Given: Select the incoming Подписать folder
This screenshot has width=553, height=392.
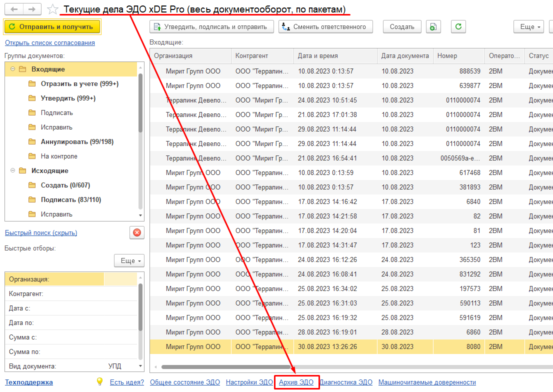Looking at the screenshot, I should (56, 112).
